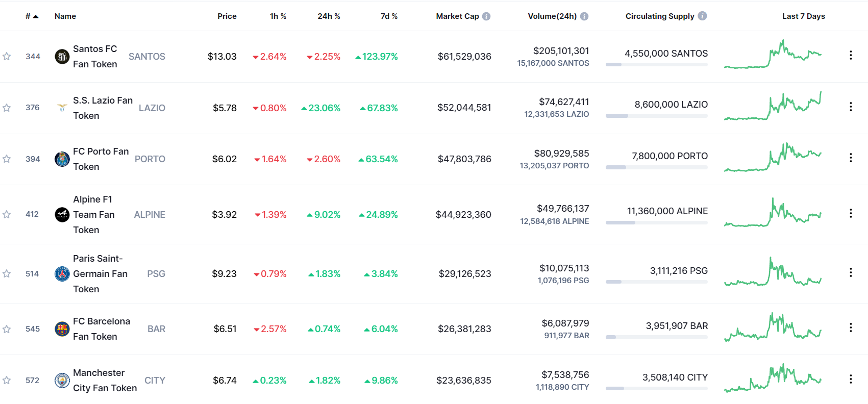Image resolution: width=868 pixels, height=404 pixels.
Task: Open more options for PORTO row
Action: 851,158
